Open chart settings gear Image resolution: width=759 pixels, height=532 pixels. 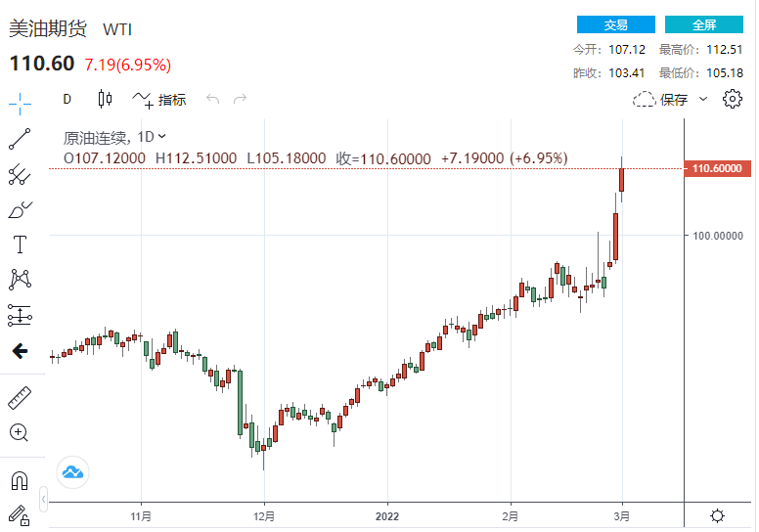(733, 99)
